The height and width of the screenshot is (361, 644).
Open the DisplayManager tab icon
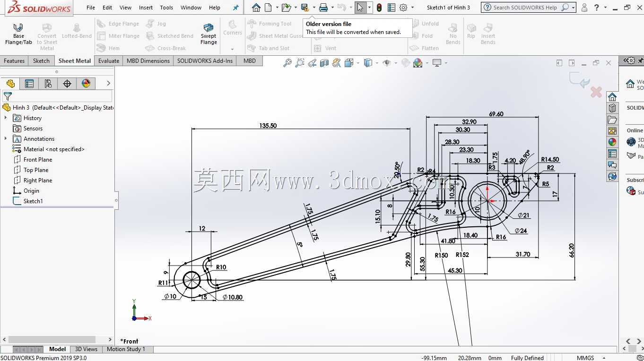click(86, 84)
